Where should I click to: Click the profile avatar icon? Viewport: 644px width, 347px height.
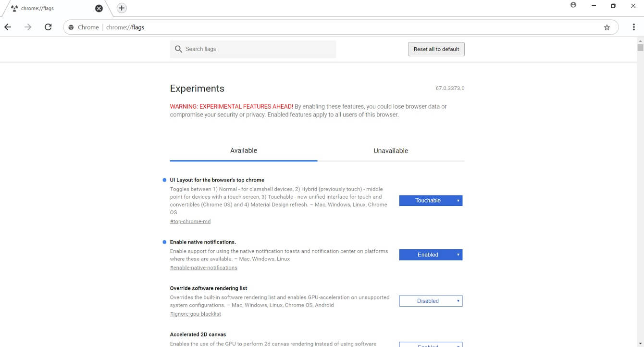[573, 4]
